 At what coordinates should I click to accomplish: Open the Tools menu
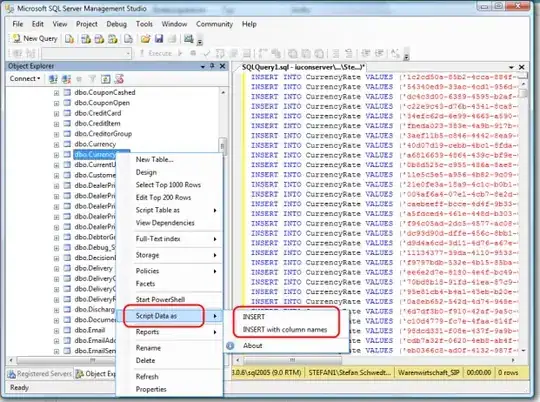tap(144, 24)
